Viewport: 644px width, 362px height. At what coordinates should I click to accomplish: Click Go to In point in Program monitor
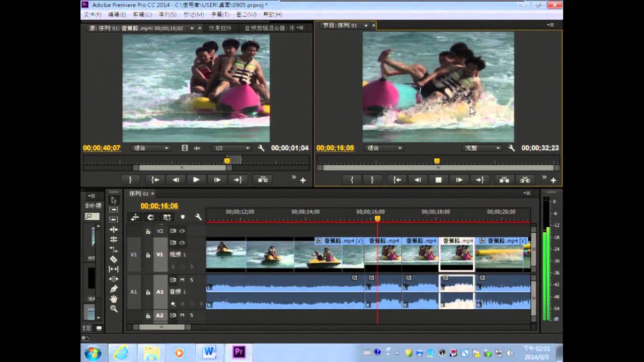point(397,179)
